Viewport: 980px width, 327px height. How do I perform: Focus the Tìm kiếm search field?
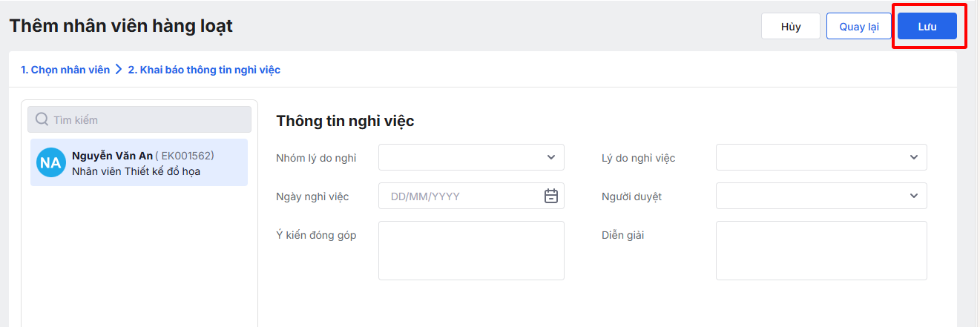pos(148,119)
